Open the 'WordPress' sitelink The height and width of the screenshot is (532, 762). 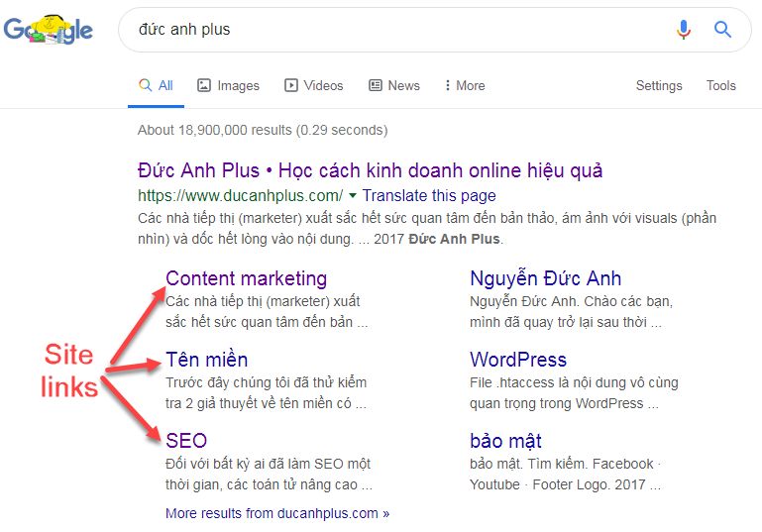click(518, 360)
